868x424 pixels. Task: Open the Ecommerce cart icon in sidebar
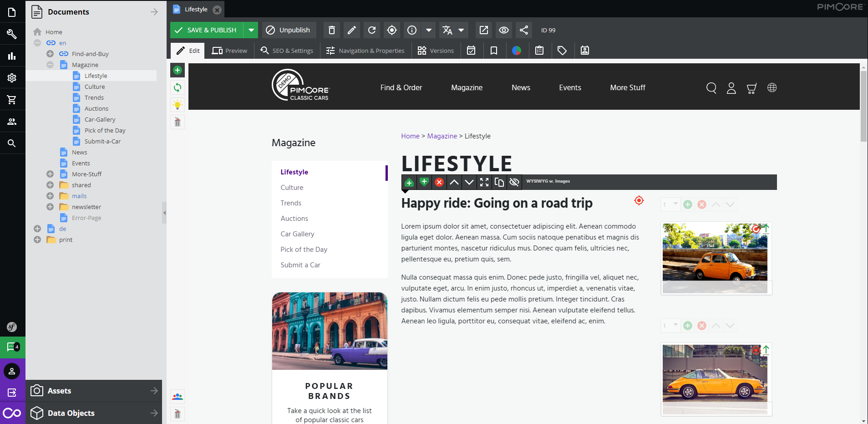coord(12,100)
